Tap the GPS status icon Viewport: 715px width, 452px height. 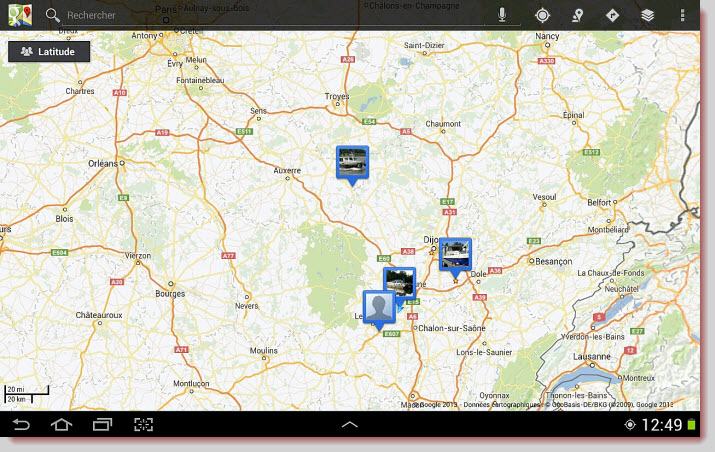pos(630,425)
